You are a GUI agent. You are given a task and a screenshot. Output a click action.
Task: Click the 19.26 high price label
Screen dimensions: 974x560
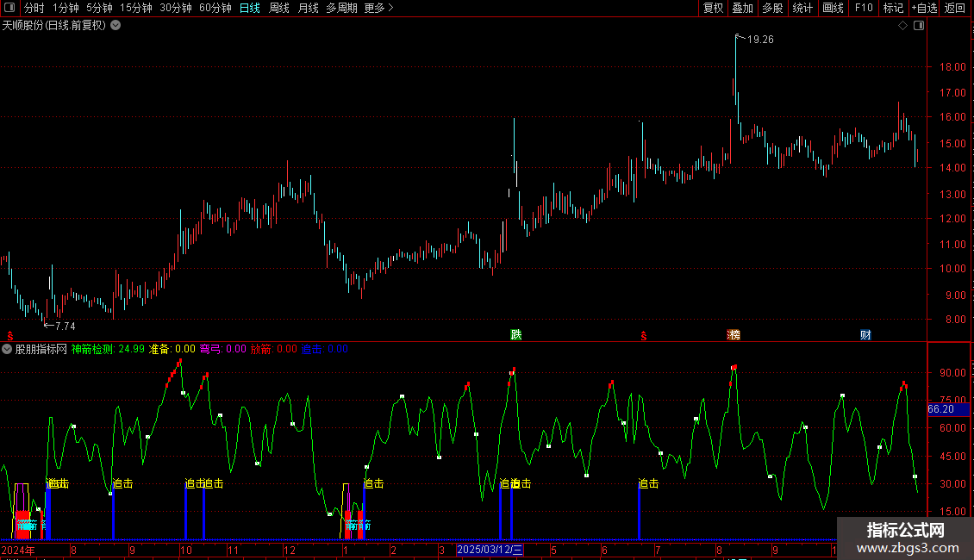pos(760,40)
